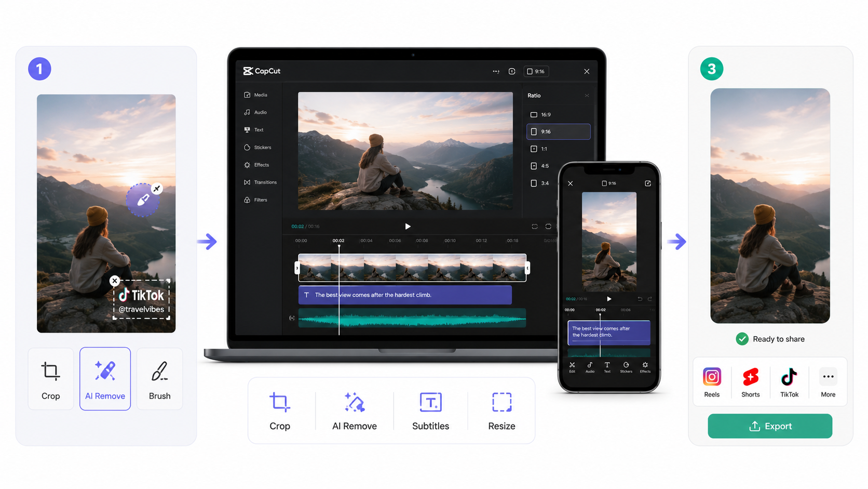Viewport: 868px width, 489px height.
Task: Open Audio in CapCut sidebar
Action: [255, 112]
